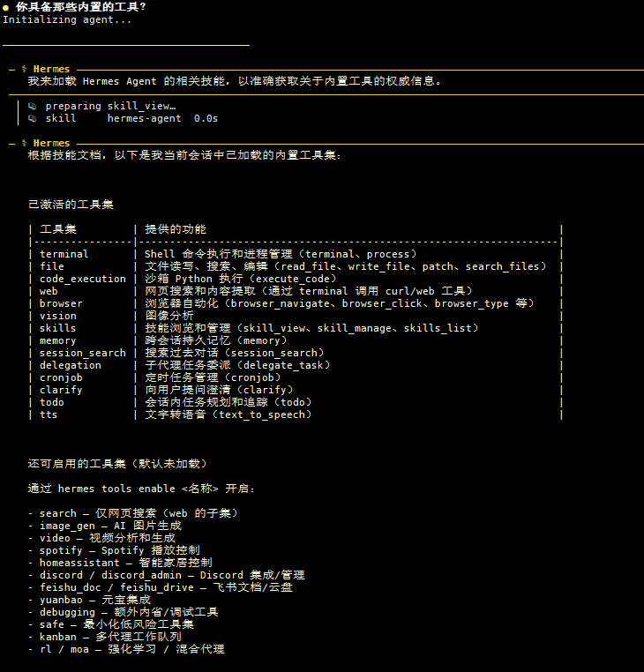Click the icon beside 'skill hermes-agent 0.0s'
Image resolution: width=644 pixels, height=672 pixels.
click(x=32, y=118)
